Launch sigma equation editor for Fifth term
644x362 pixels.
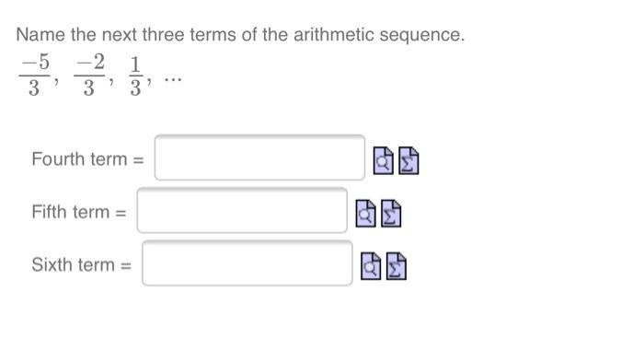[x=391, y=213]
